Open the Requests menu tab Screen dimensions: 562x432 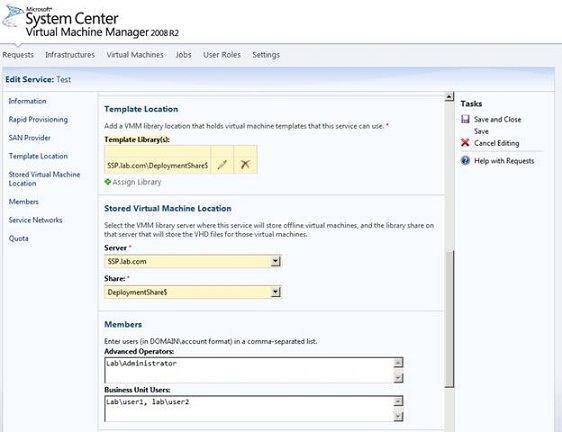click(x=18, y=55)
